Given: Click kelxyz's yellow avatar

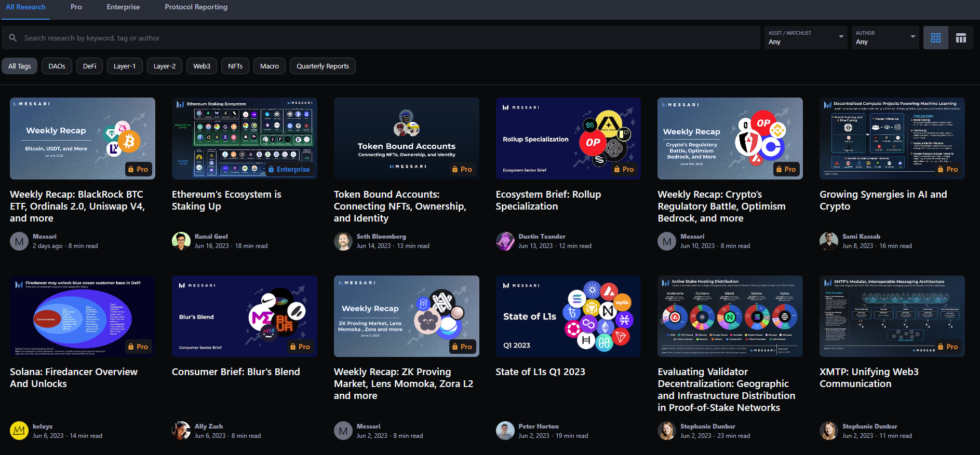Looking at the screenshot, I should pyautogui.click(x=19, y=431).
